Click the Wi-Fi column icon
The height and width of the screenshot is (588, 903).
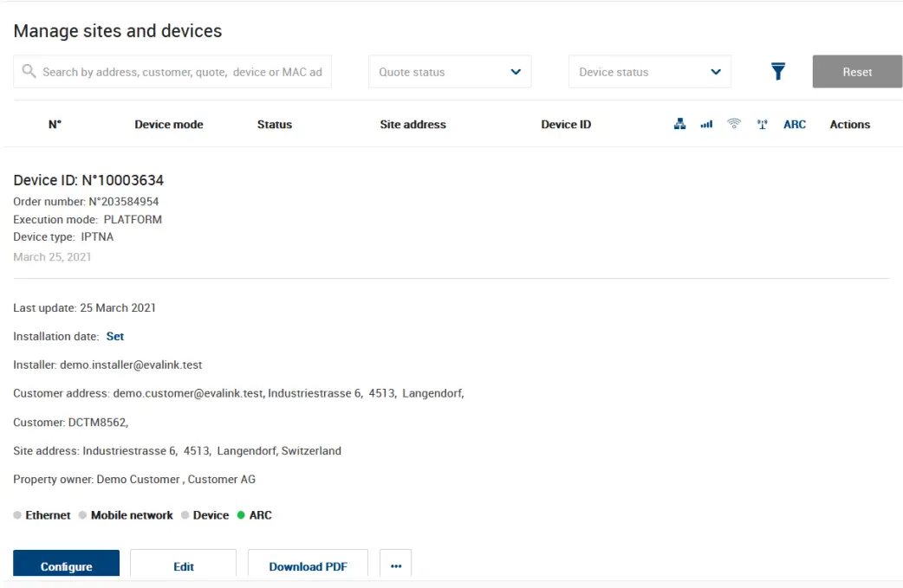click(734, 124)
